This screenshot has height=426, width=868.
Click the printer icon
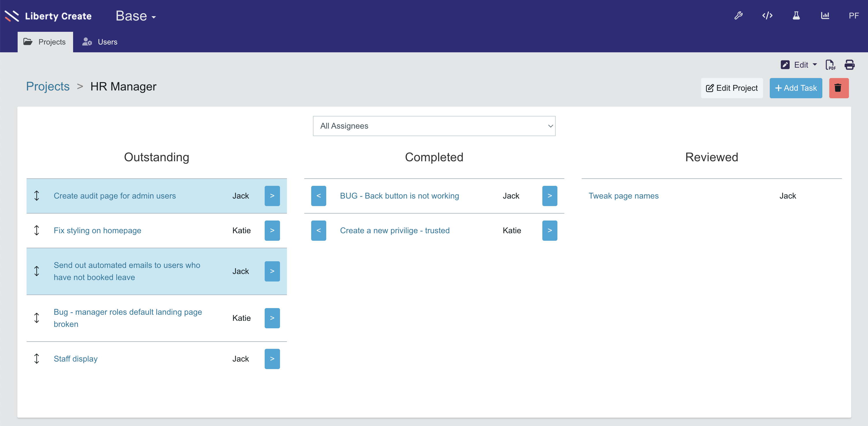click(849, 65)
